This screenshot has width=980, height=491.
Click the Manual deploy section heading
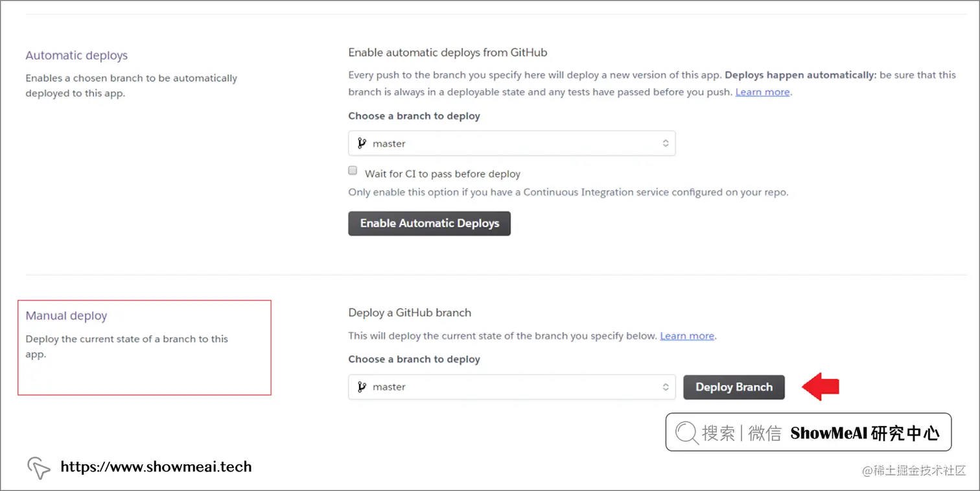66,316
